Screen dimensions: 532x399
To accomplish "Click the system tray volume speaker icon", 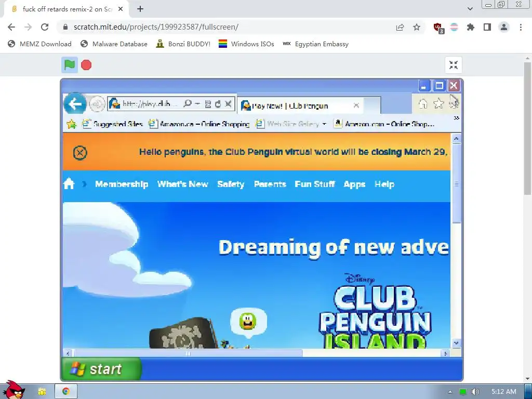I will coord(475,392).
